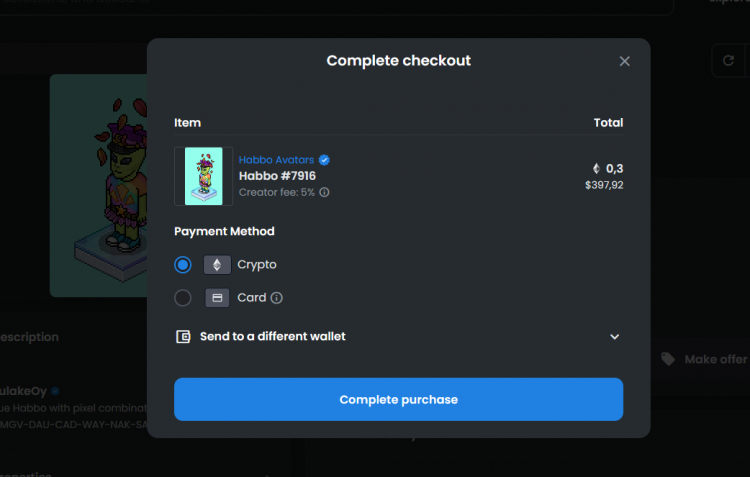This screenshot has width=750, height=477.
Task: Click the Complete checkout title text
Action: click(398, 61)
